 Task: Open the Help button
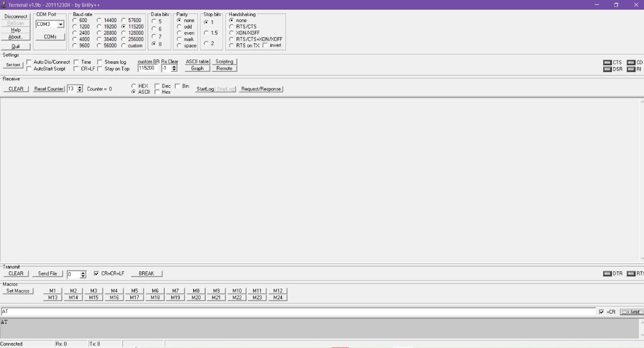click(x=16, y=30)
